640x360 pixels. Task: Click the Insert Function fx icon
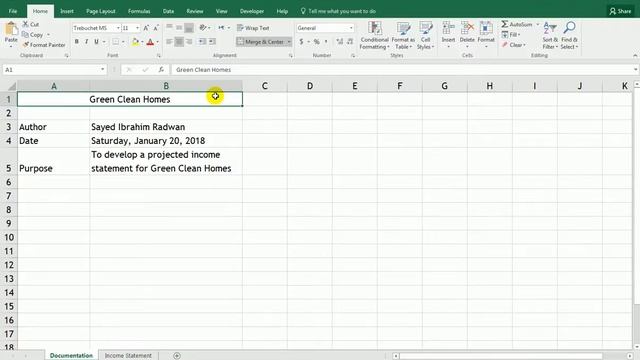click(x=161, y=70)
